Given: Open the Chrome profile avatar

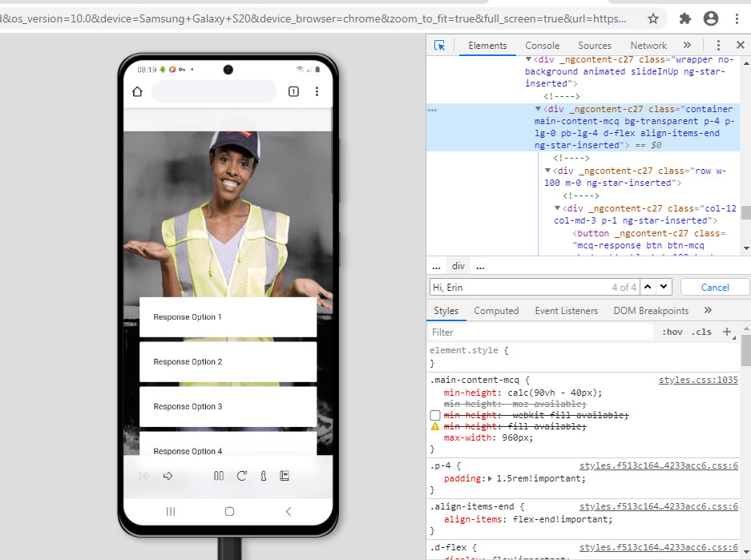Looking at the screenshot, I should pyautogui.click(x=711, y=18).
